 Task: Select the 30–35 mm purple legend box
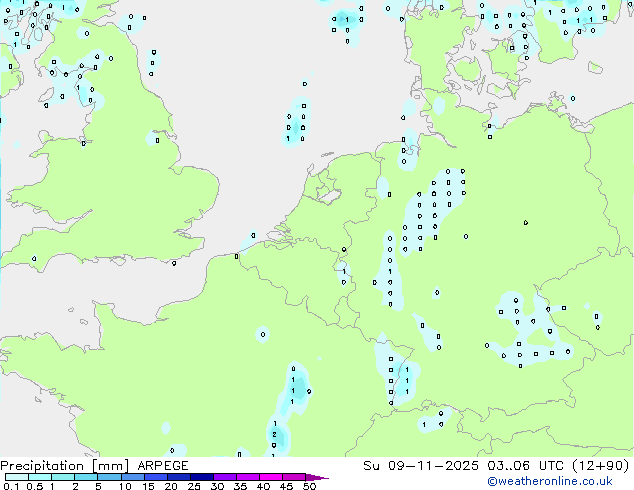point(224,477)
